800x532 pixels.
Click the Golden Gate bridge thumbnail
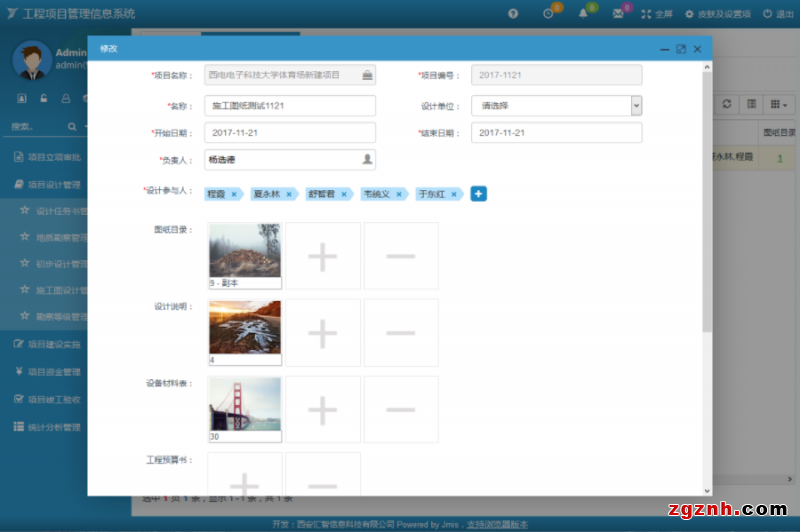[x=245, y=404]
